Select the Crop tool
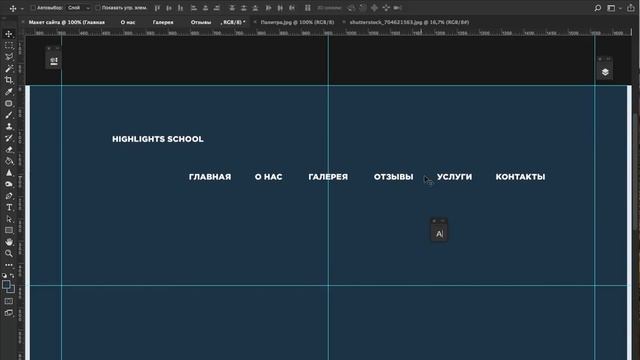The image size is (640, 360). [9, 80]
